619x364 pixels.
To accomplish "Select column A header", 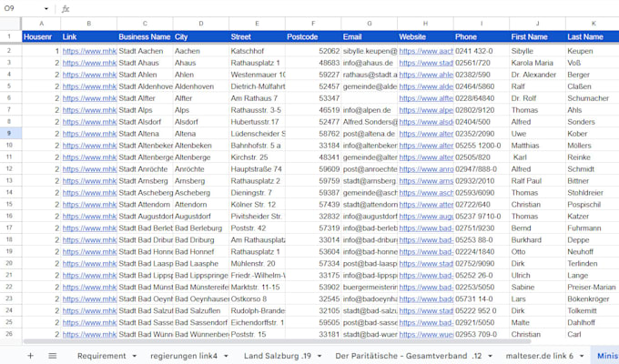I will pos(41,24).
